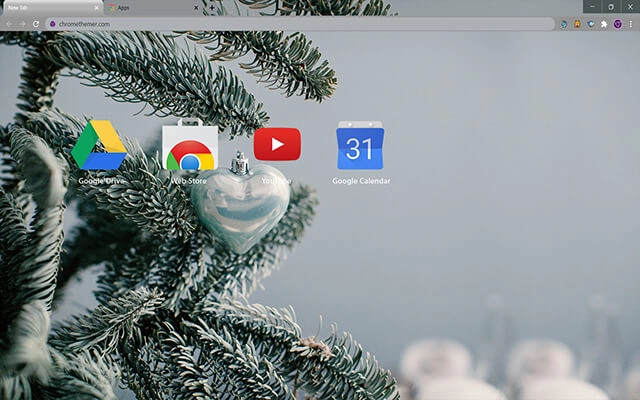Viewport: 640px width, 400px height.
Task: Launch the YouTube app icon
Action: tap(277, 144)
